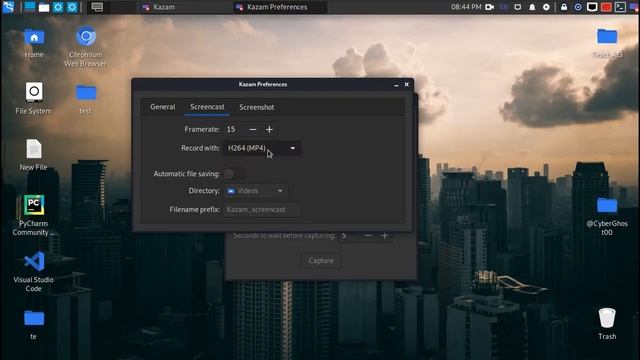The height and width of the screenshot is (360, 640).
Task: Open the File System desktop icon
Action: (x=33, y=98)
